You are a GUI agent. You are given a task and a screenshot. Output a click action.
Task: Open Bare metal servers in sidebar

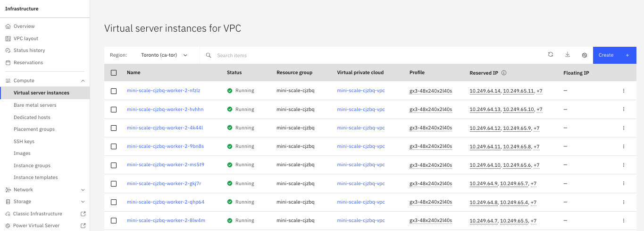point(35,105)
